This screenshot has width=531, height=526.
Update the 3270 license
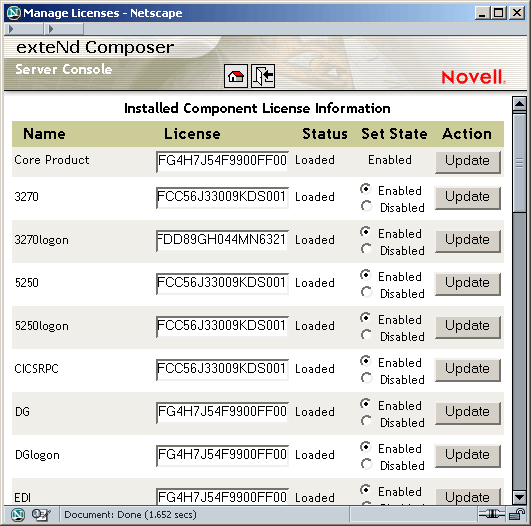tap(468, 198)
